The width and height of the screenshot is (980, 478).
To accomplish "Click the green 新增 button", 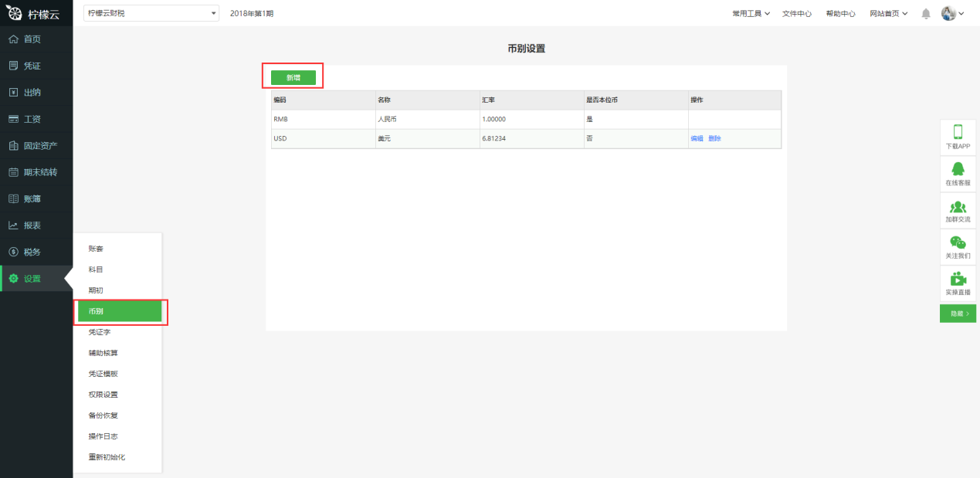I will 293,77.
